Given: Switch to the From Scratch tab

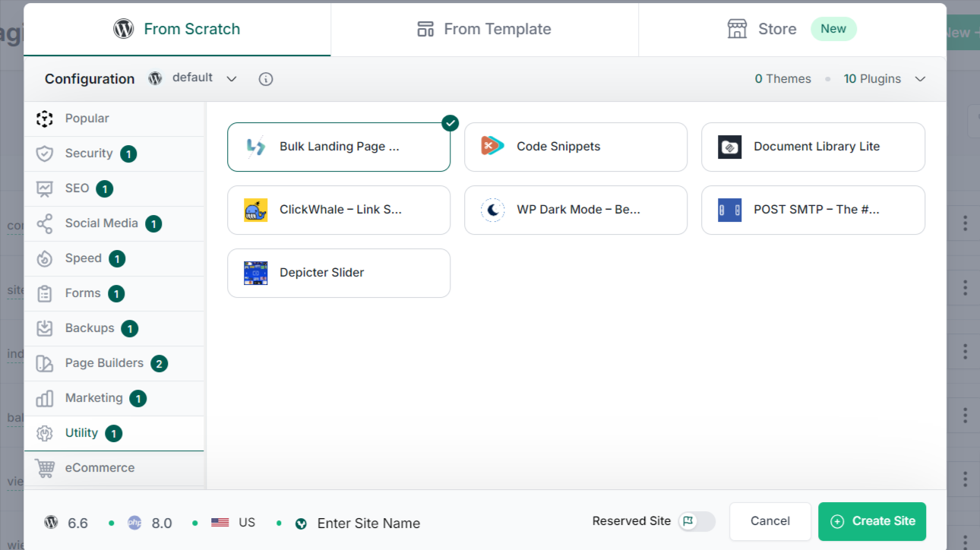Looking at the screenshot, I should [177, 29].
